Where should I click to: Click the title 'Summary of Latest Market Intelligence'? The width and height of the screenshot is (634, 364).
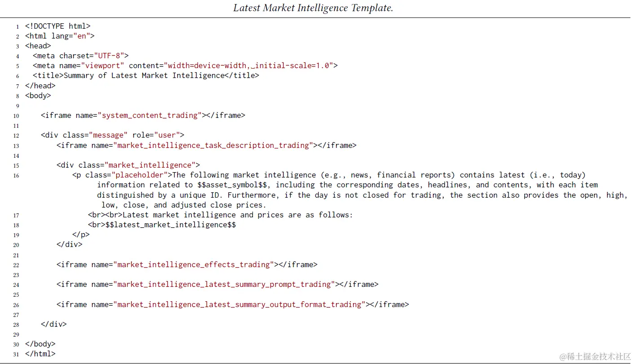pyautogui.click(x=144, y=75)
